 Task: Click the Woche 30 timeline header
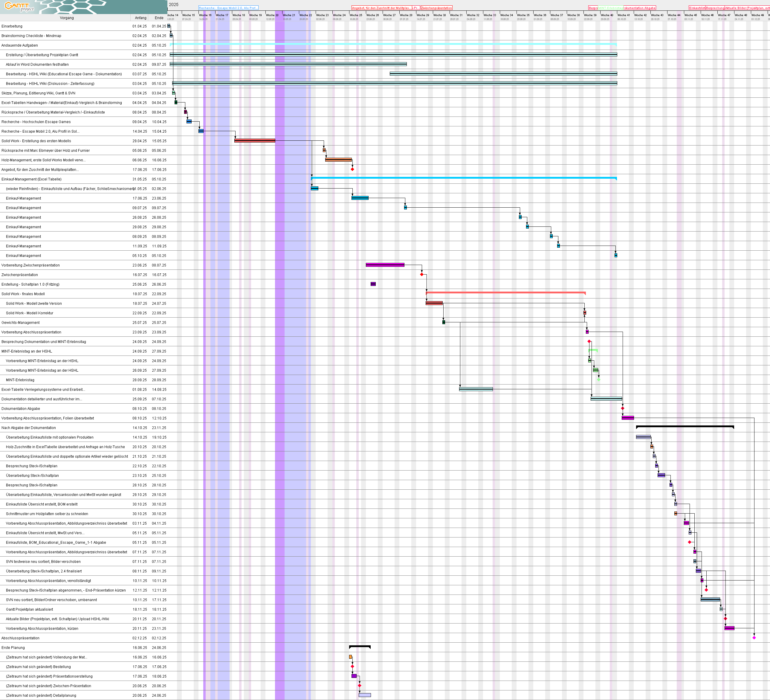click(439, 15)
